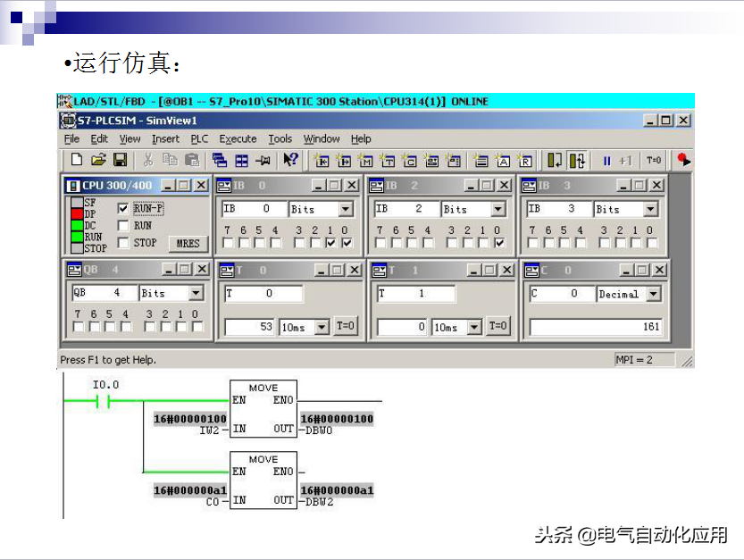This screenshot has width=744, height=560.
Task: Toggle bit 7 checkbox in QB 4 window
Action: pos(79,327)
